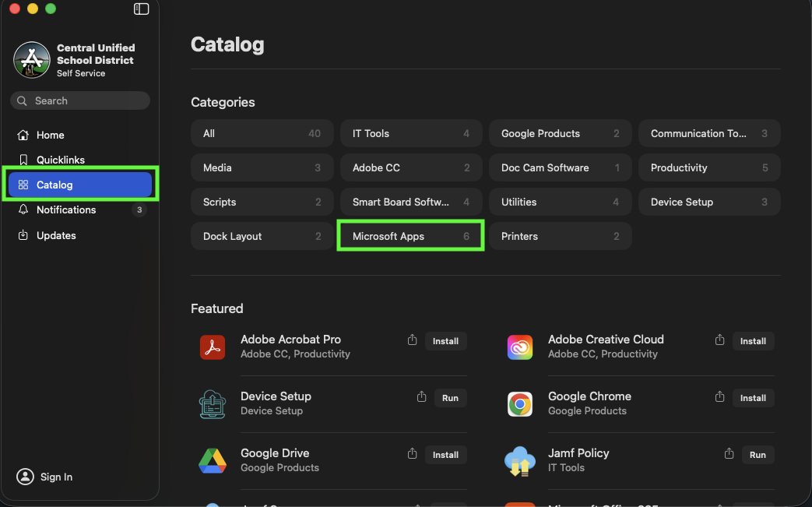Click share icon for Google Chrome

720,396
